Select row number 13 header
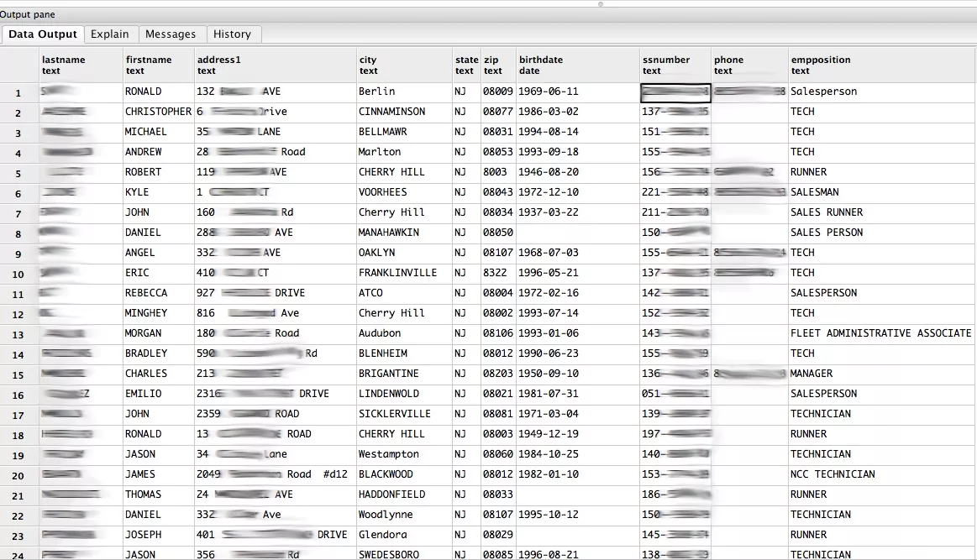This screenshot has height=560, width=977. coord(18,334)
